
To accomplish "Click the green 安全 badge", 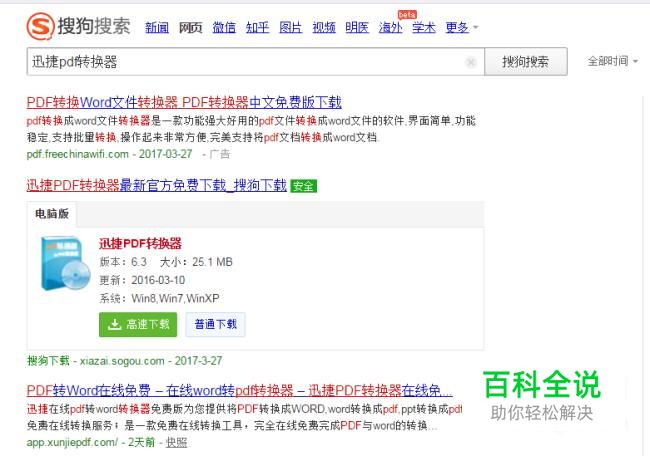I will click(303, 186).
